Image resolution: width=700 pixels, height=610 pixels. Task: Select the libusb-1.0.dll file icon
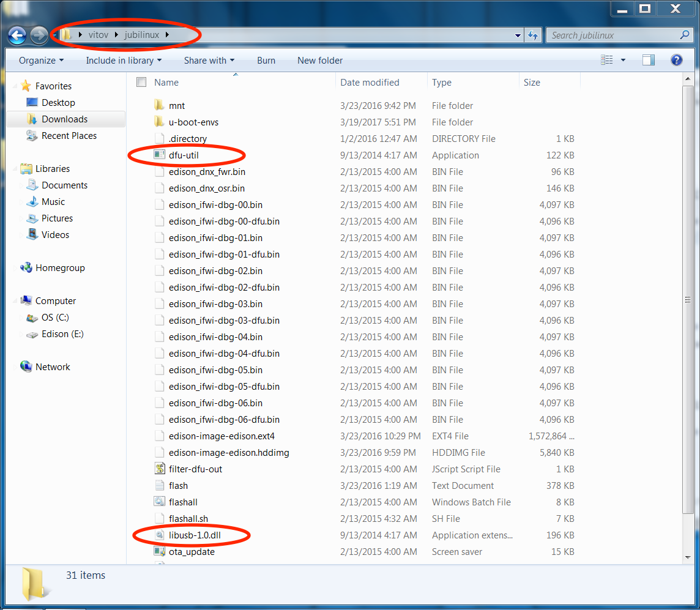coord(159,535)
